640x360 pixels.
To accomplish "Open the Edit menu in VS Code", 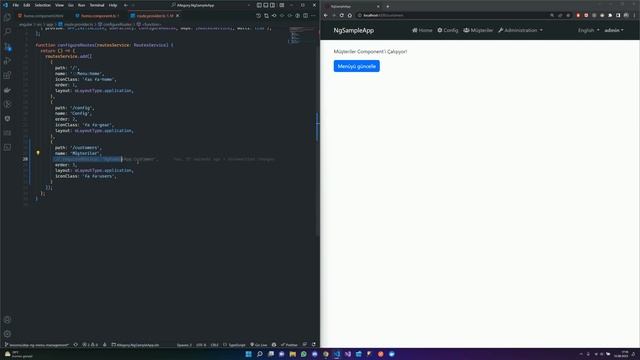I will 27,5.
